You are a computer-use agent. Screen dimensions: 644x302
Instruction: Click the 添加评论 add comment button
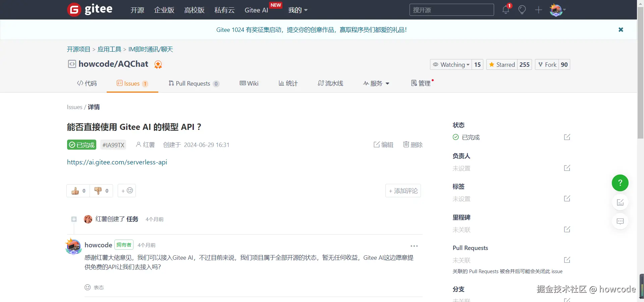pyautogui.click(x=403, y=191)
